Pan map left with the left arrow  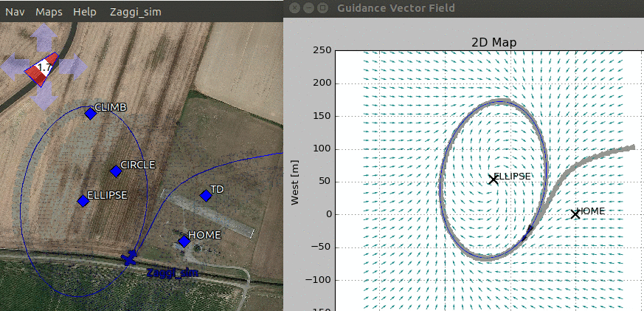[13, 66]
